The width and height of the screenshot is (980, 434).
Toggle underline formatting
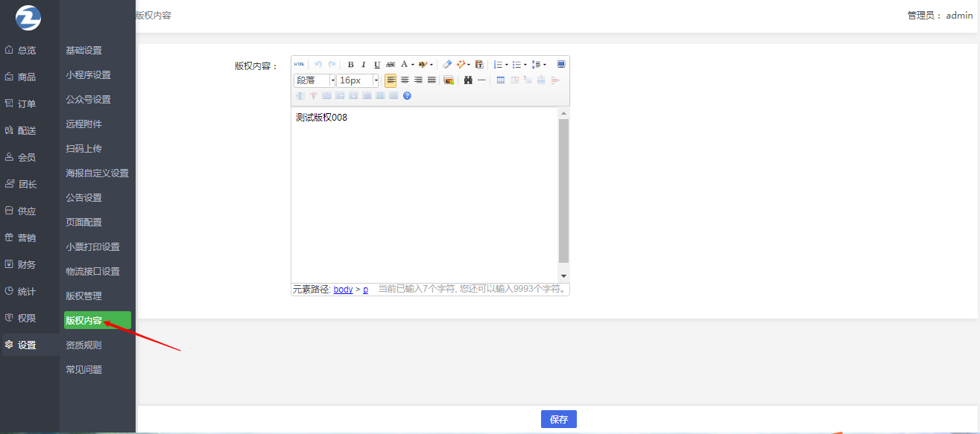tap(377, 65)
